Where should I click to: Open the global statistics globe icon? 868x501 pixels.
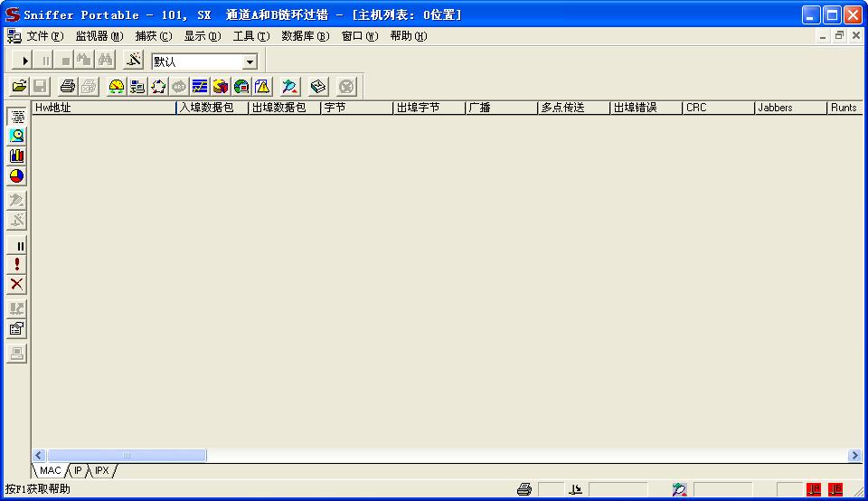point(241,86)
